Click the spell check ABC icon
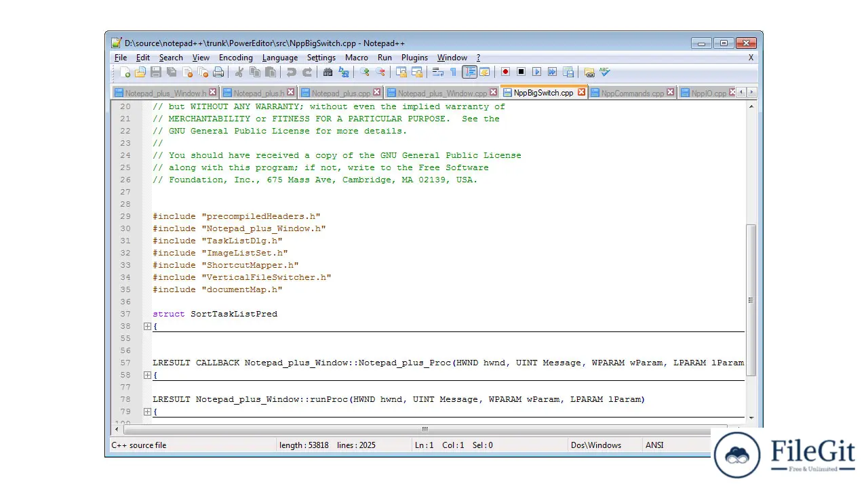868x488 pixels. pyautogui.click(x=605, y=72)
